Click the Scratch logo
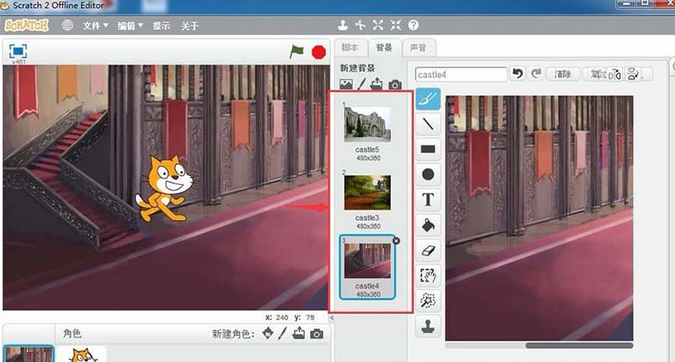Screen dimensions: 675x362 27,25
